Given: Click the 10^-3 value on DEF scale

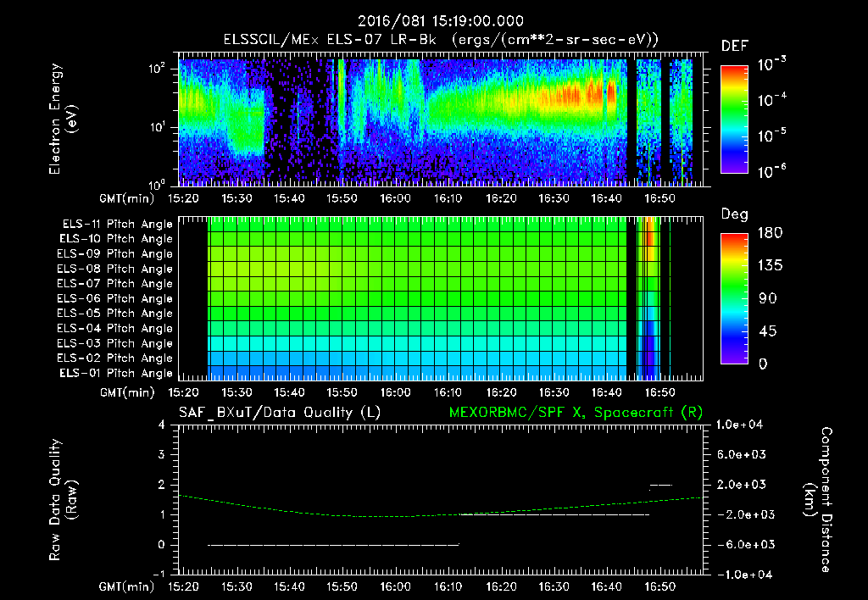Looking at the screenshot, I should pos(771,64).
